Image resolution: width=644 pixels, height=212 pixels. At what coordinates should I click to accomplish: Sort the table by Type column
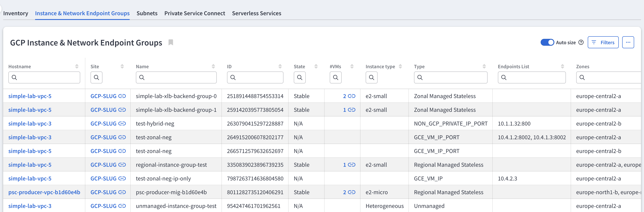[484, 66]
